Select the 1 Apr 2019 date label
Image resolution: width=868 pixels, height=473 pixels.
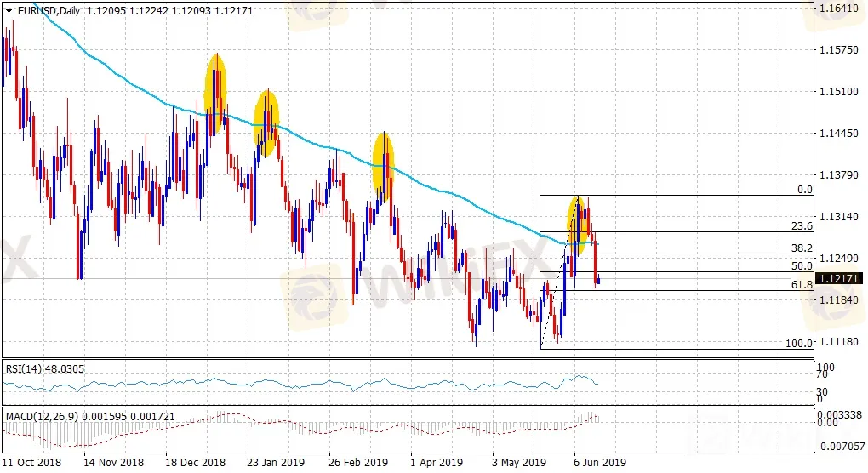click(435, 463)
